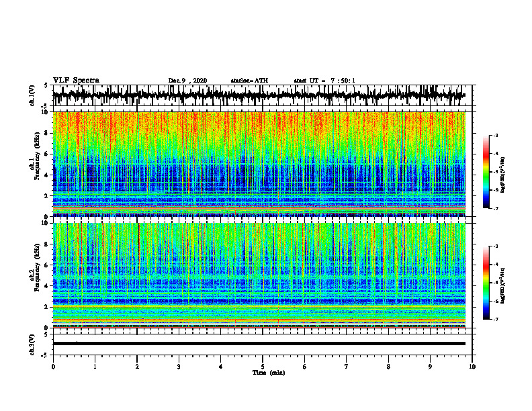Click the "station=ATH" label
Viewport: 532px width, 411px height.
(249, 81)
